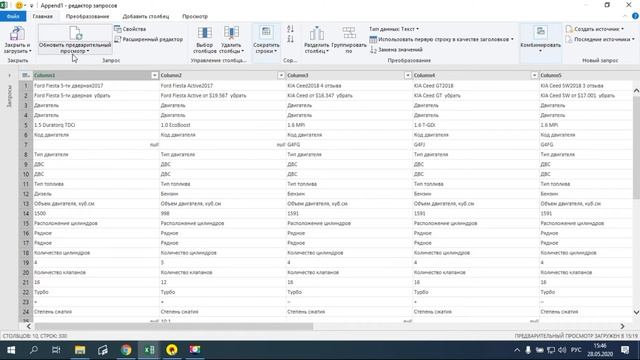Click Replace Values (Замена значений)
This screenshot has width=640, height=360.
[396, 49]
